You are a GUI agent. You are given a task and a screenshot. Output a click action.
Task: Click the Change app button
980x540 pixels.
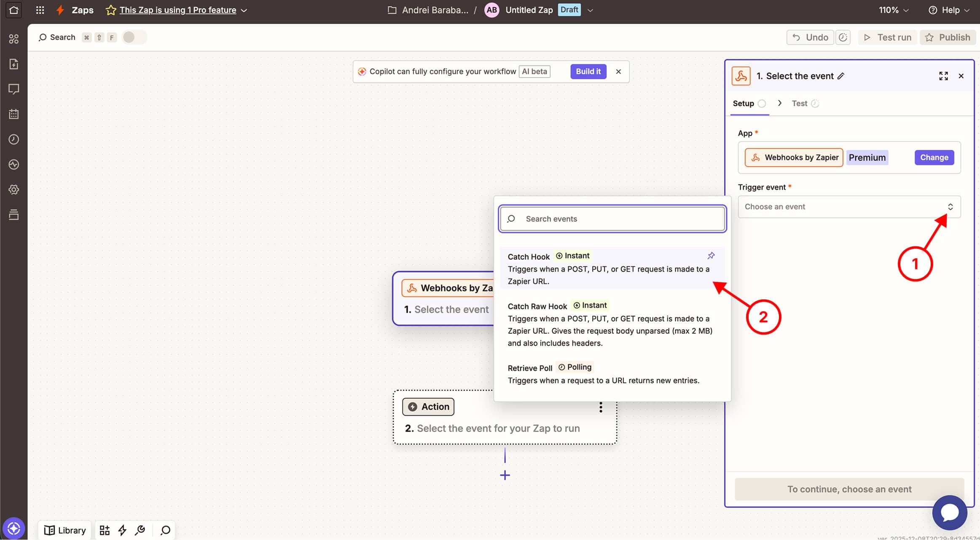tap(934, 157)
